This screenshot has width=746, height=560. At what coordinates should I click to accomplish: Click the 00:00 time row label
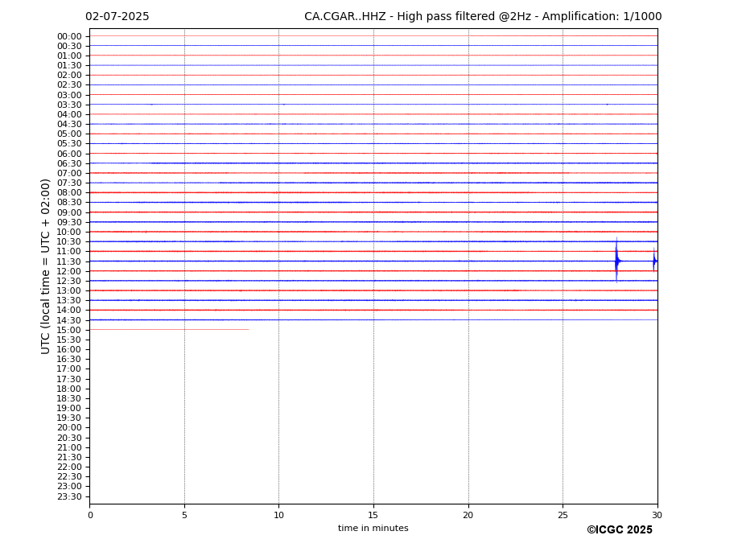click(x=69, y=37)
